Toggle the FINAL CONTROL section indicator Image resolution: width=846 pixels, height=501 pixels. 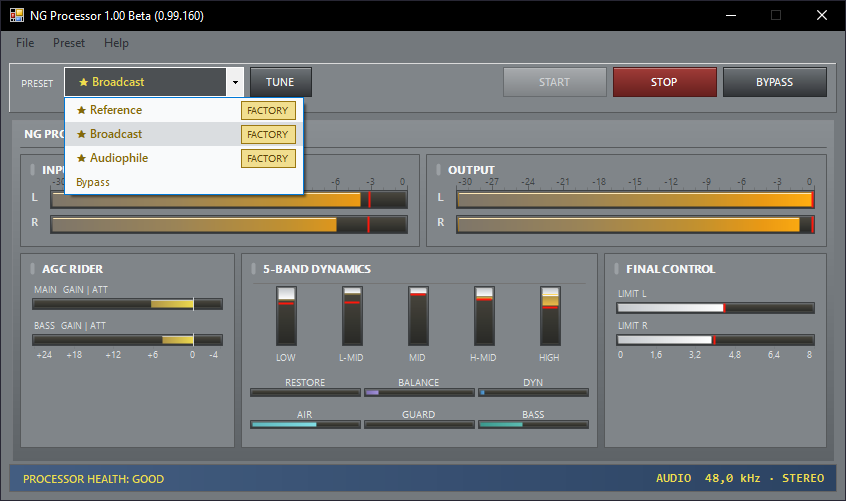pos(617,269)
